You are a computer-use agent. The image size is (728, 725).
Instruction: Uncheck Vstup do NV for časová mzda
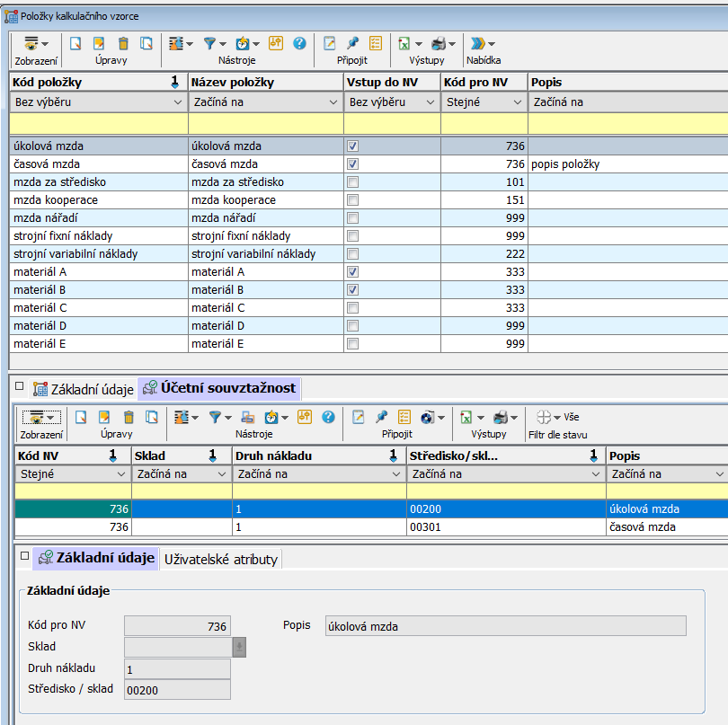(353, 164)
